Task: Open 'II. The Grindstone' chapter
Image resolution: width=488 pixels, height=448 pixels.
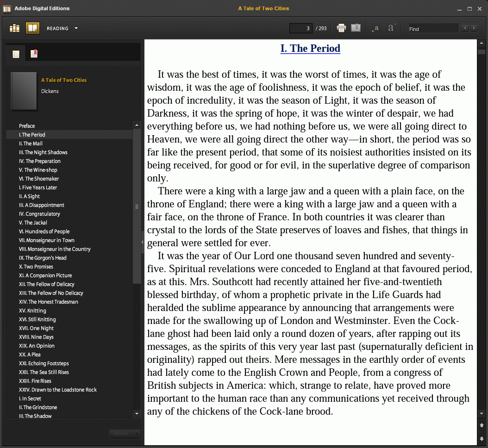Action: pyautogui.click(x=38, y=407)
